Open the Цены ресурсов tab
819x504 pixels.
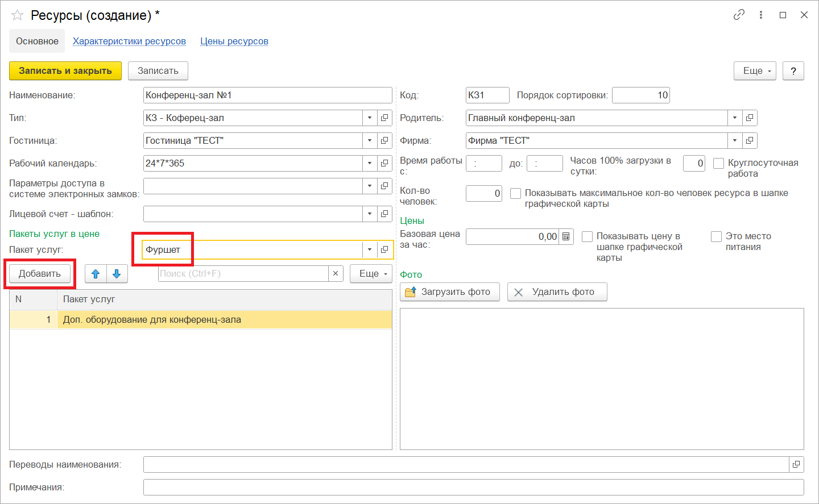pyautogui.click(x=234, y=41)
